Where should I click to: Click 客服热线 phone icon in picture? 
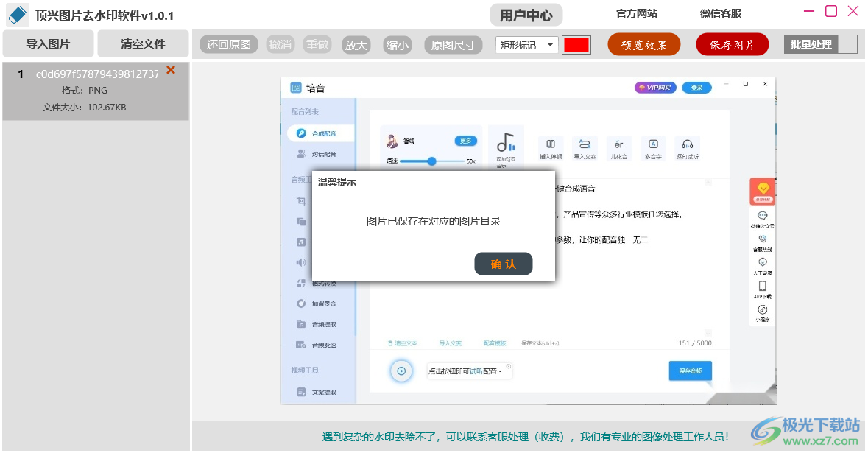click(762, 239)
